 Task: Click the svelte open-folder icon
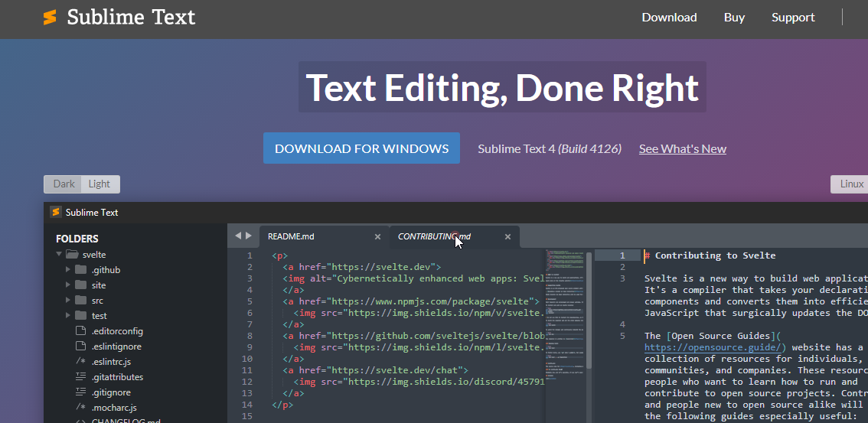[x=72, y=255]
